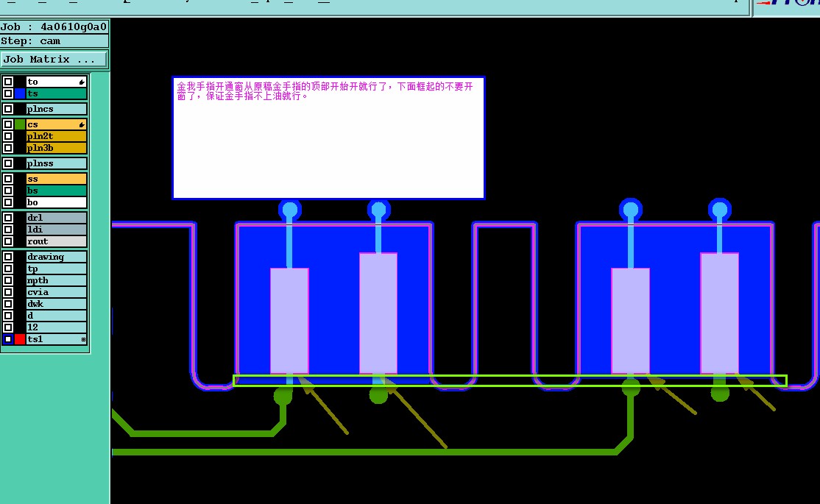Select the 'ldi' layer name
The width and height of the screenshot is (820, 504).
[57, 230]
